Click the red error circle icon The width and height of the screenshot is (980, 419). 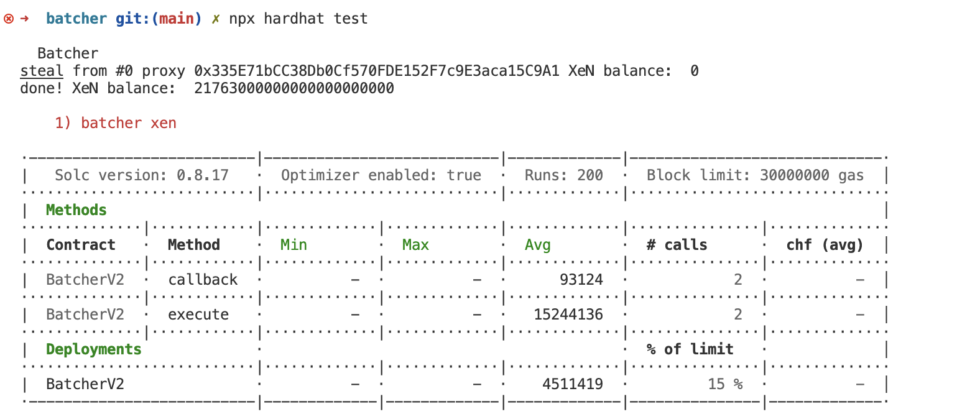(x=9, y=19)
